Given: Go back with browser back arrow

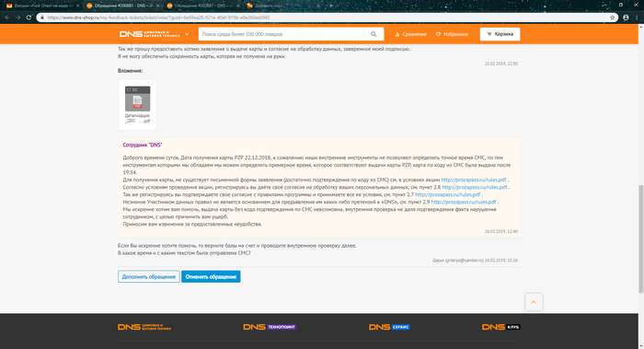Looking at the screenshot, I should point(7,17).
